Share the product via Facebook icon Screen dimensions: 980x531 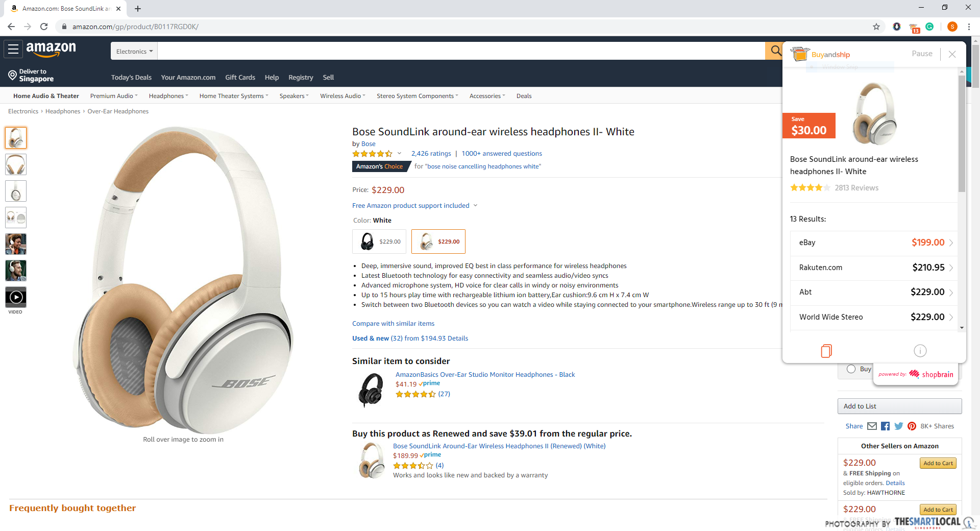click(x=885, y=426)
